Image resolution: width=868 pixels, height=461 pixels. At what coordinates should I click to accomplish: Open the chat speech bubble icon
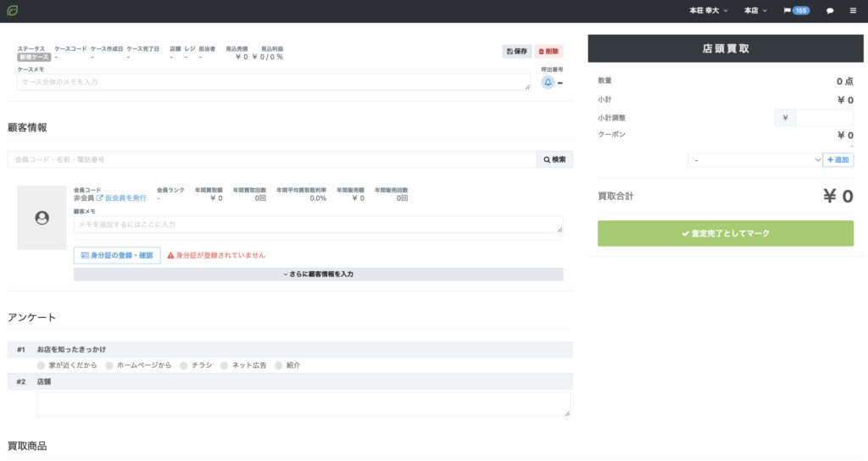tap(830, 11)
